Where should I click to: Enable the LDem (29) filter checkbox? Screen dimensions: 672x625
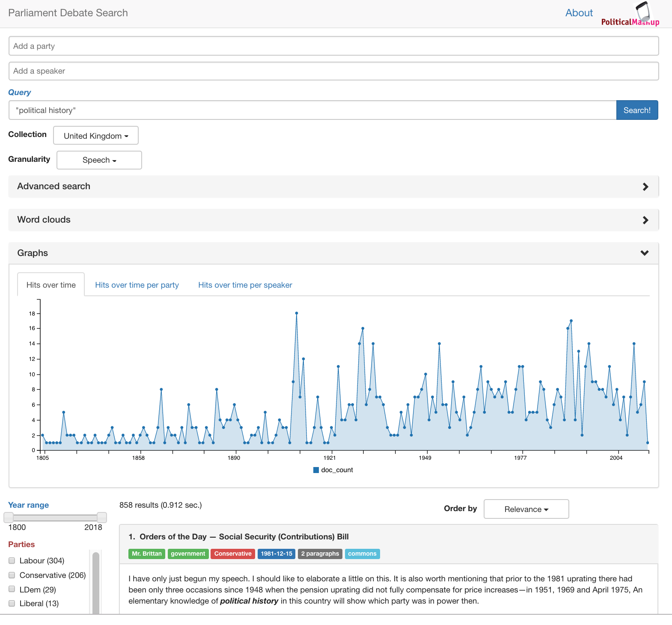[x=12, y=589]
